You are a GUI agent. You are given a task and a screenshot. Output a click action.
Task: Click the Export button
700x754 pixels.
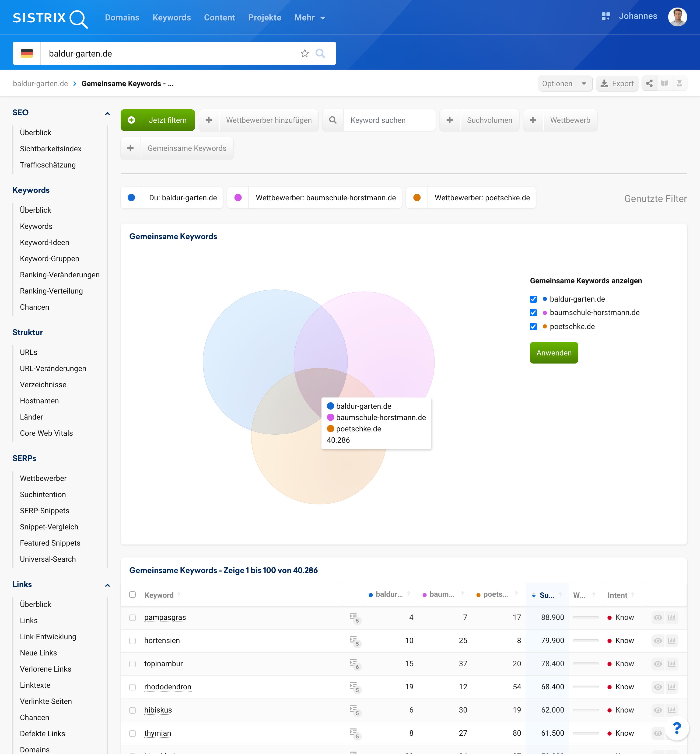[x=617, y=83]
